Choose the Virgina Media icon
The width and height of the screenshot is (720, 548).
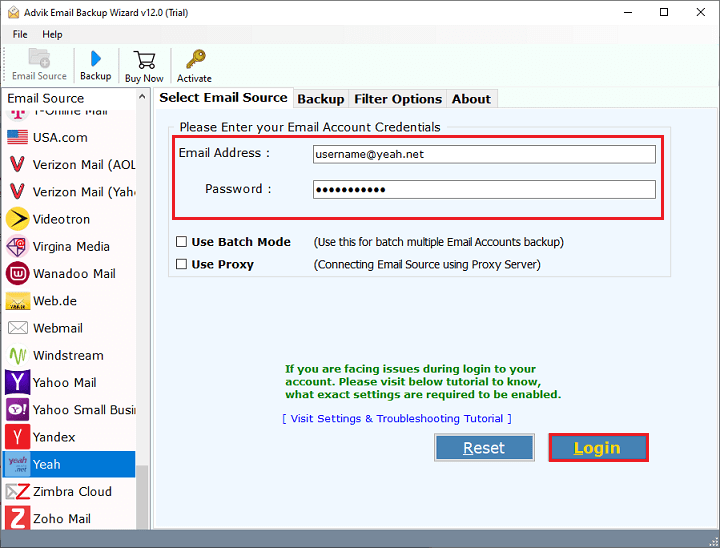tap(17, 246)
